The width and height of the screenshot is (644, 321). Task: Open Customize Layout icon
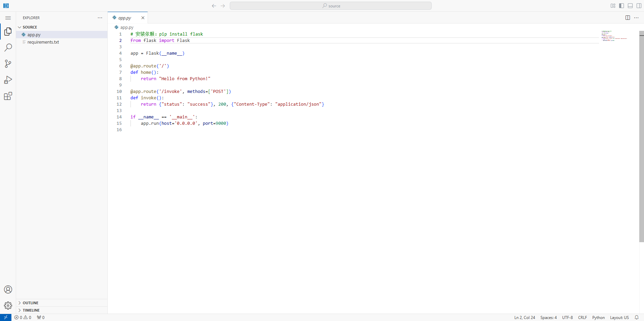pyautogui.click(x=613, y=6)
